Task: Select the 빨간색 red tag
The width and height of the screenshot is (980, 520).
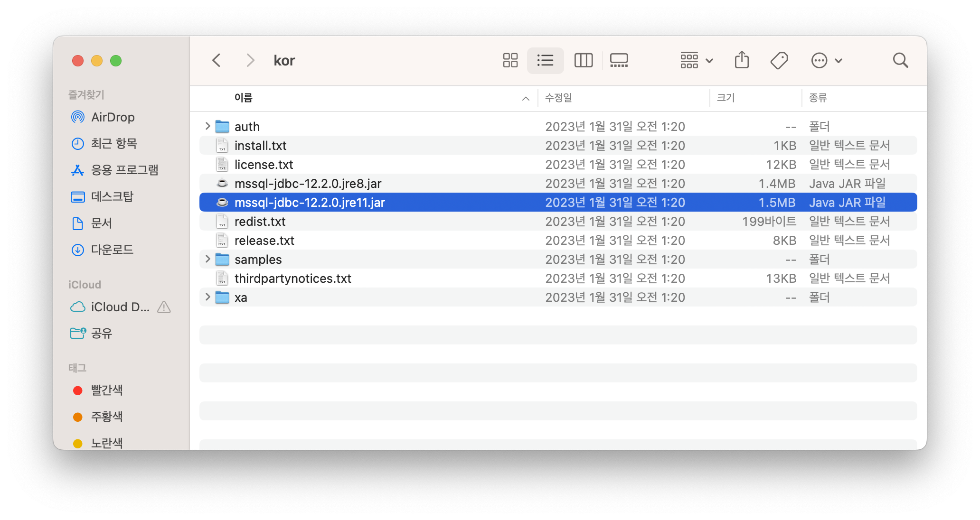Action: click(x=106, y=390)
